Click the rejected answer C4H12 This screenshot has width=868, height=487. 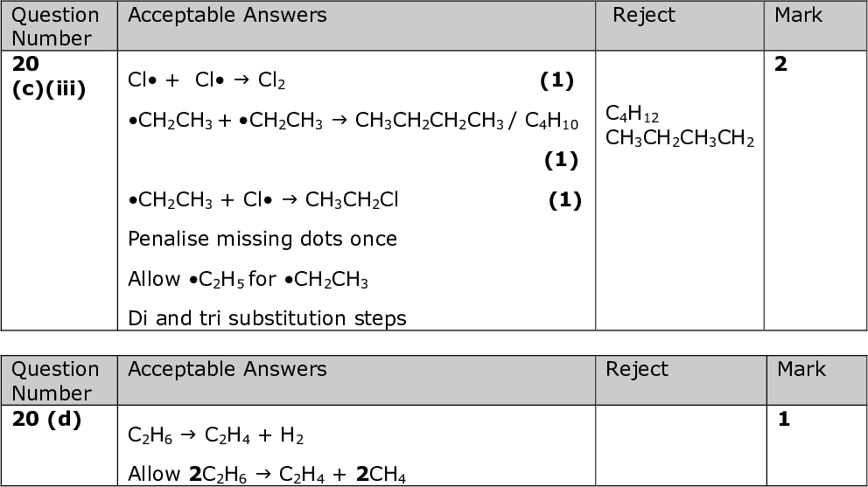tap(632, 115)
